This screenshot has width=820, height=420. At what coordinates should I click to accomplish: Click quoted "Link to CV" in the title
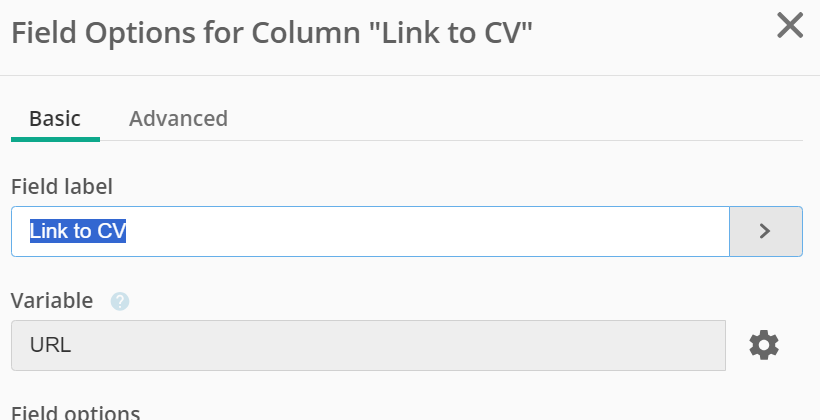[454, 32]
